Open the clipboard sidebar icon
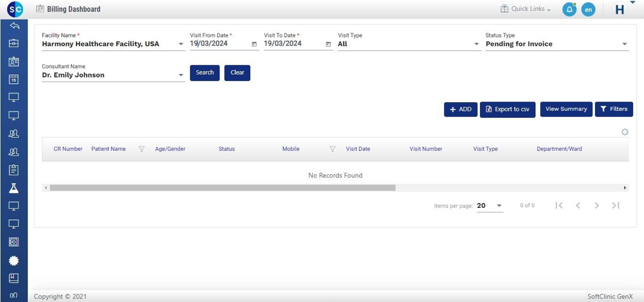 [x=14, y=170]
